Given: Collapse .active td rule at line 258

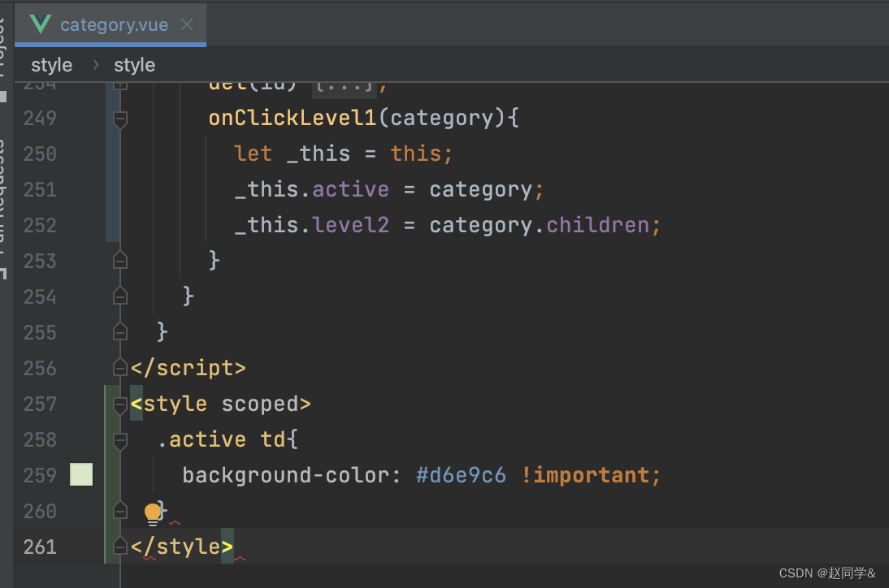Looking at the screenshot, I should pos(120,440).
